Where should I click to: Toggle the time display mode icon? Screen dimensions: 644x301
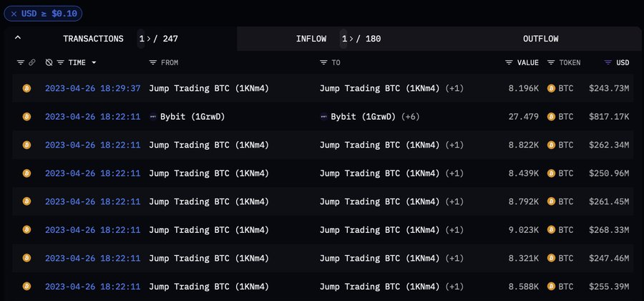(49, 63)
